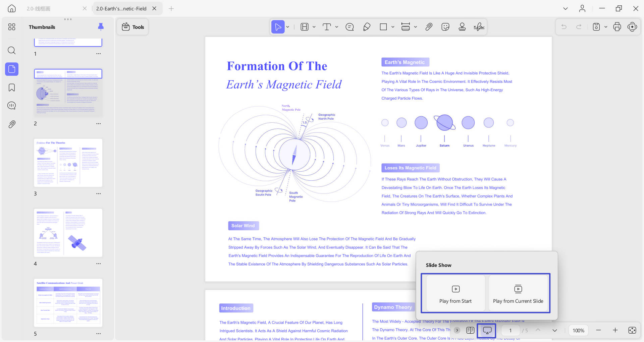The height and width of the screenshot is (342, 644).
Task: Expand the rectangle shape dropdown arrow
Action: (393, 27)
